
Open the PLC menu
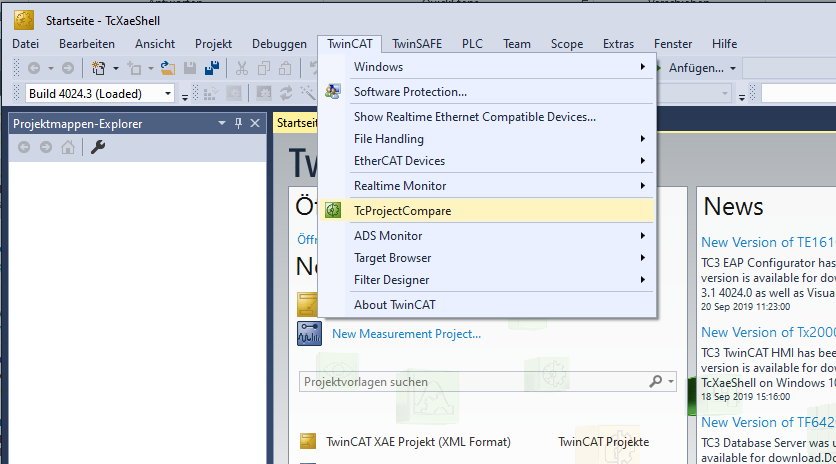(x=472, y=44)
